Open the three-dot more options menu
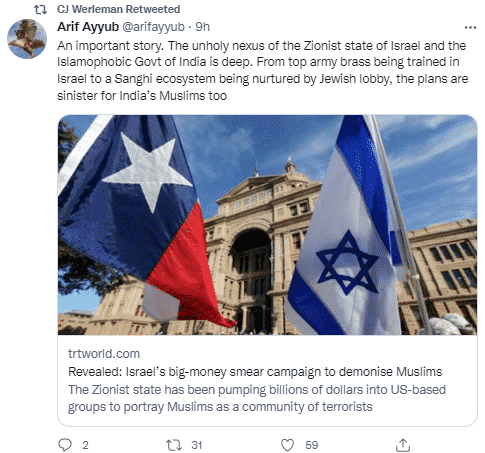This screenshot has width=485, height=453. click(470, 27)
